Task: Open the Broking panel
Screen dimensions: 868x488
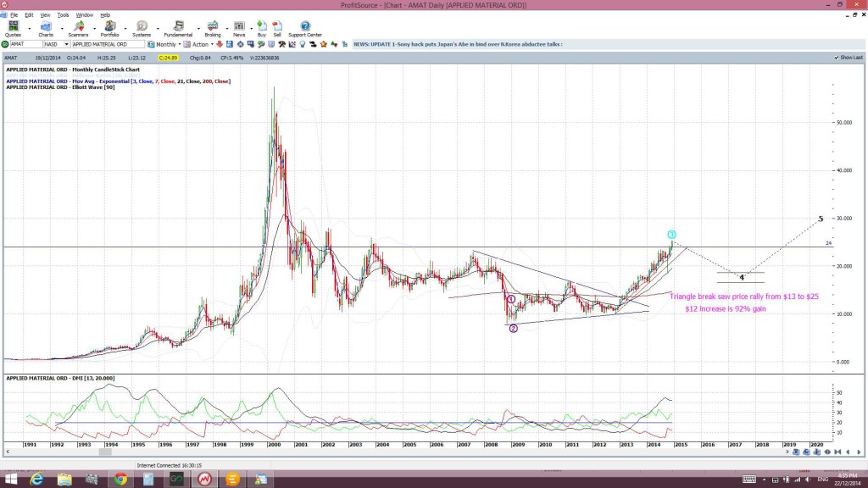Action: tap(213, 29)
